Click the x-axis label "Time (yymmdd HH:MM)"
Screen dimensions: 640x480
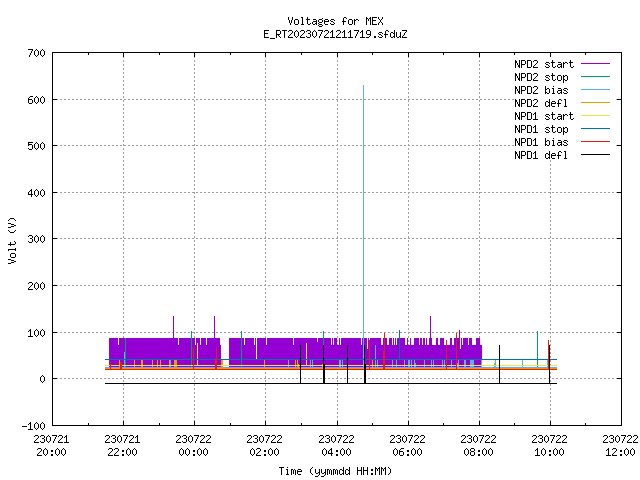[x=335, y=471]
